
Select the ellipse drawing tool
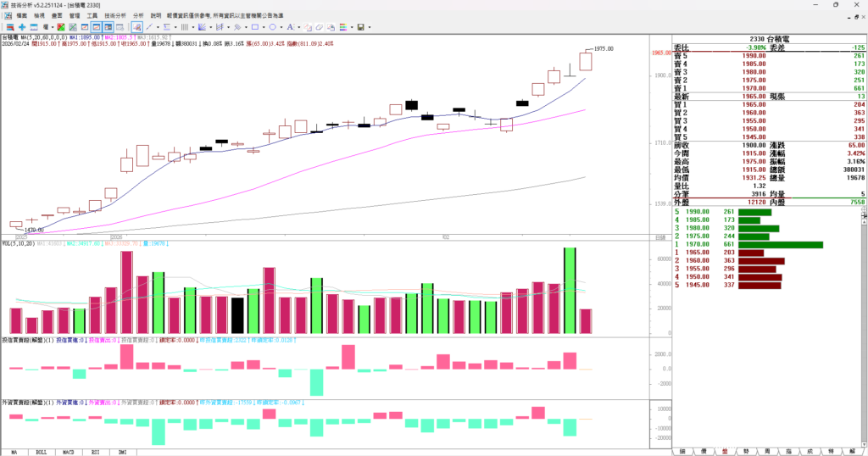pos(272,27)
